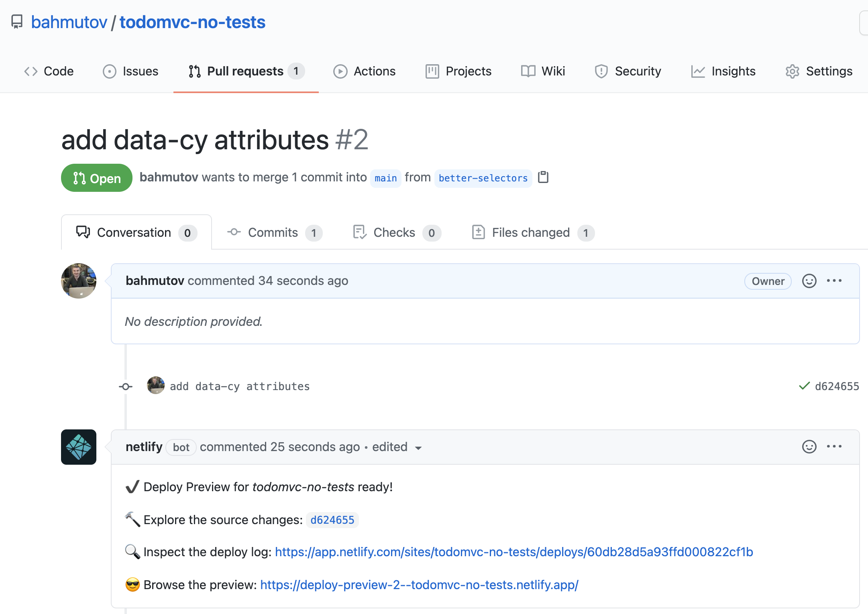Switch to the Issues tab
The width and height of the screenshot is (868, 614).
coord(131,71)
